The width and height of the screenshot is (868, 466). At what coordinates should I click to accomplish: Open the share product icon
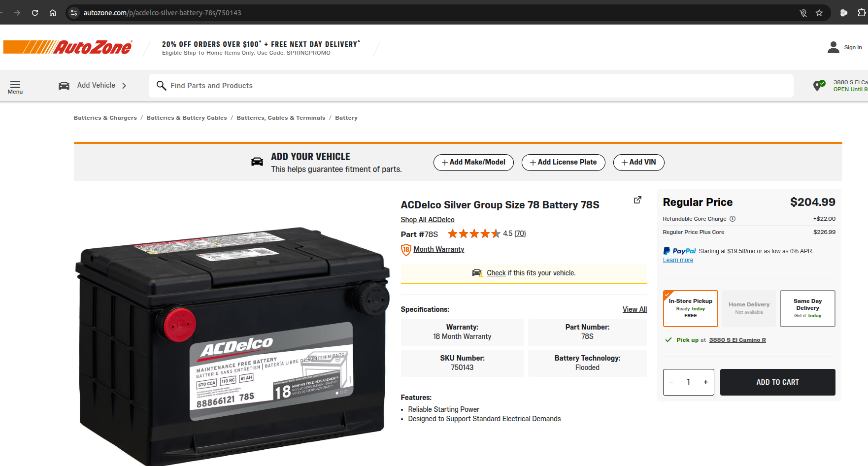(x=637, y=200)
